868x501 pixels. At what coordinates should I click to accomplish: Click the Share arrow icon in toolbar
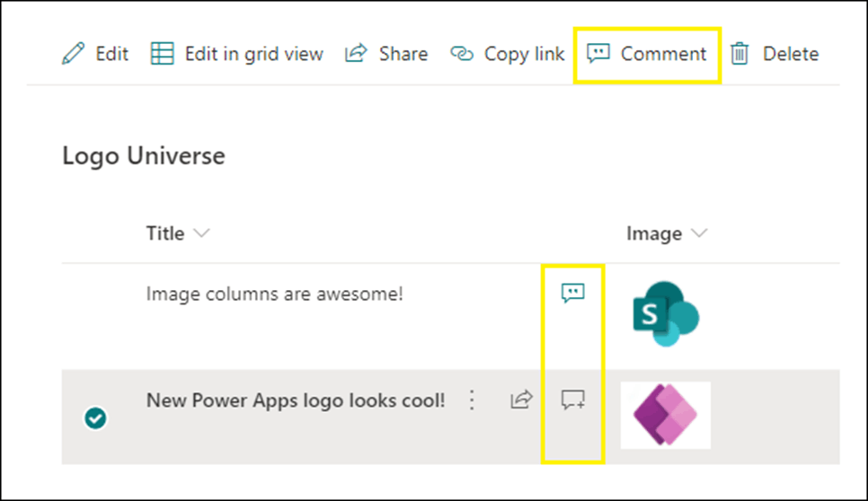click(356, 53)
